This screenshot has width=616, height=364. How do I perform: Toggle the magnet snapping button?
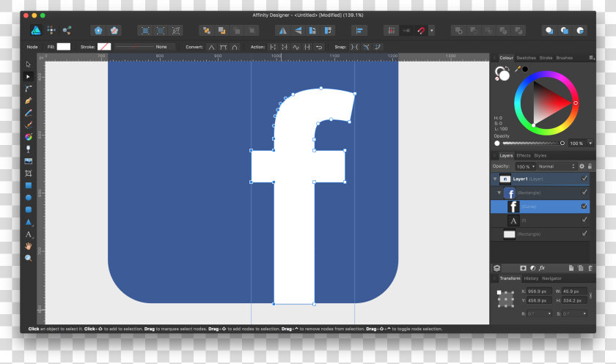tap(421, 31)
